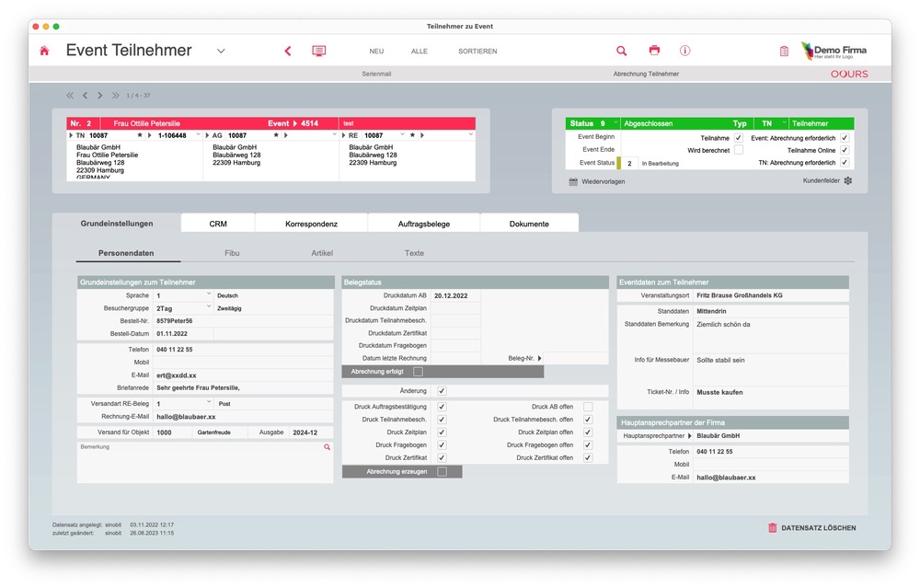Check the Abrechnung erfolgt checkbox
The image size is (920, 588).
[x=419, y=372]
